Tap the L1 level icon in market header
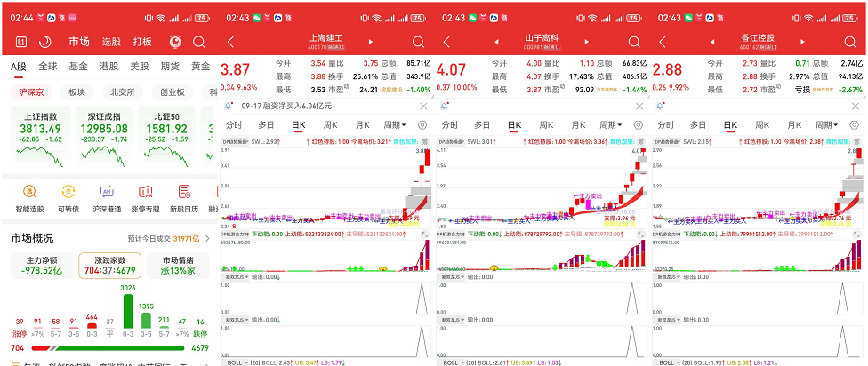 pos(21,42)
